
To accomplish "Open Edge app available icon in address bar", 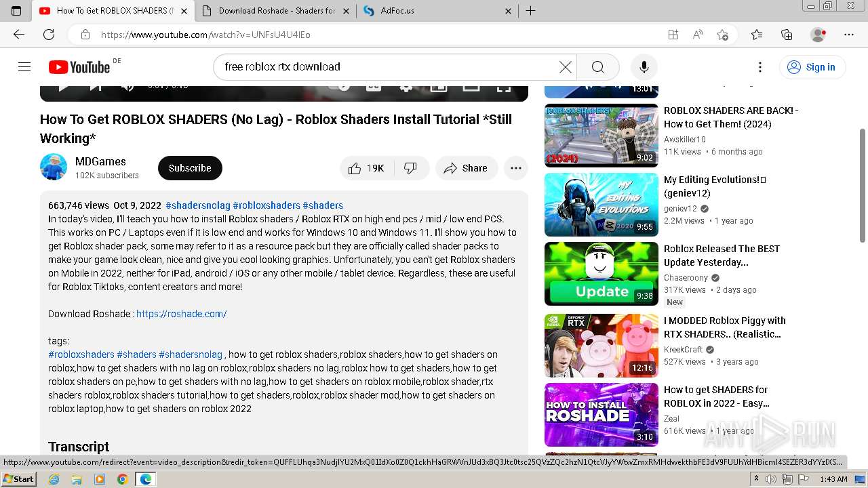I will click(673, 35).
